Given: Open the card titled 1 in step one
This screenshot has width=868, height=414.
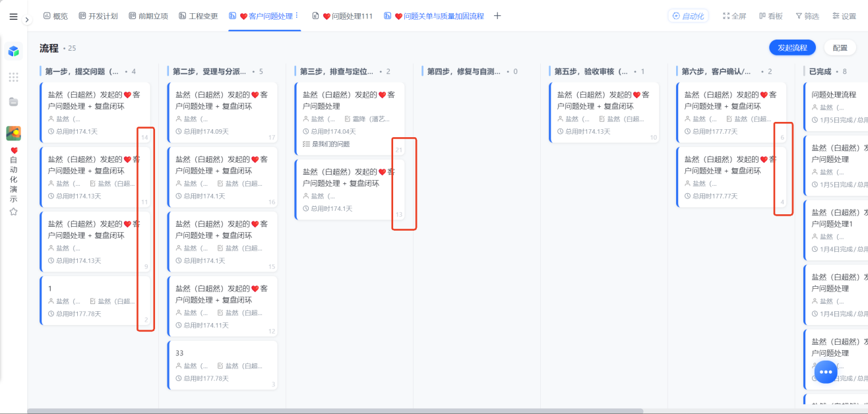Looking at the screenshot, I should coord(95,301).
